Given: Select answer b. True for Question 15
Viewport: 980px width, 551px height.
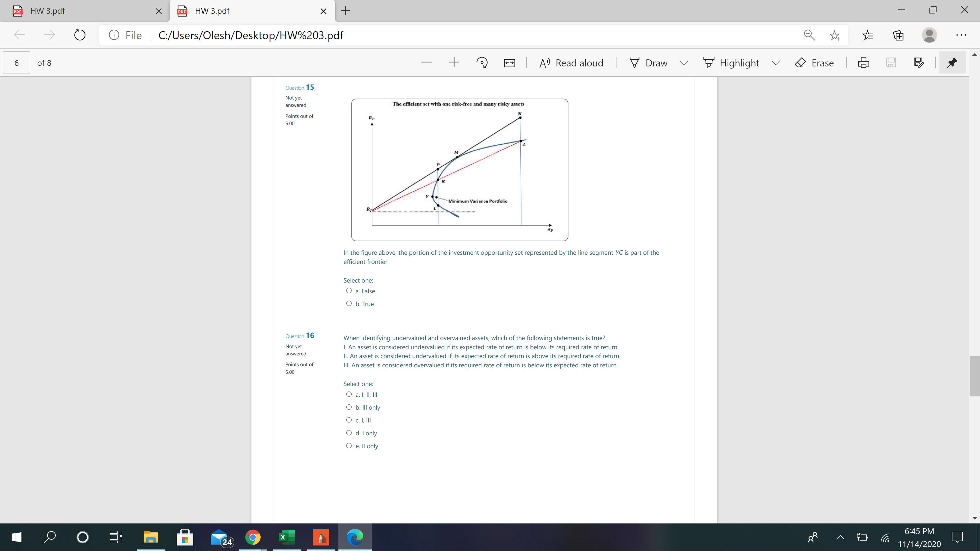Looking at the screenshot, I should (x=349, y=303).
